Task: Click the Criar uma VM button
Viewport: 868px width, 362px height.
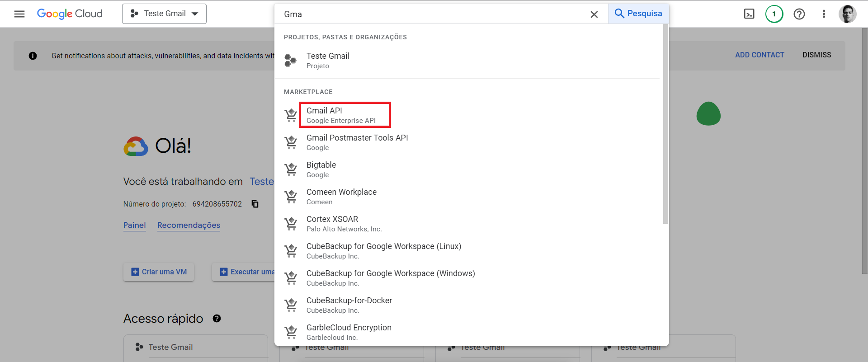Action: (159, 272)
